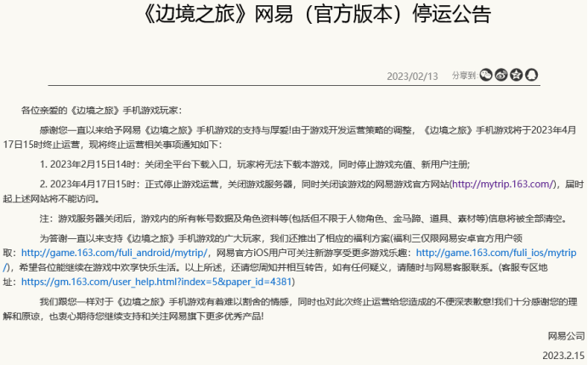The image size is (588, 365).
Task: Click the 2023.2.15 signature date
Action: (563, 356)
